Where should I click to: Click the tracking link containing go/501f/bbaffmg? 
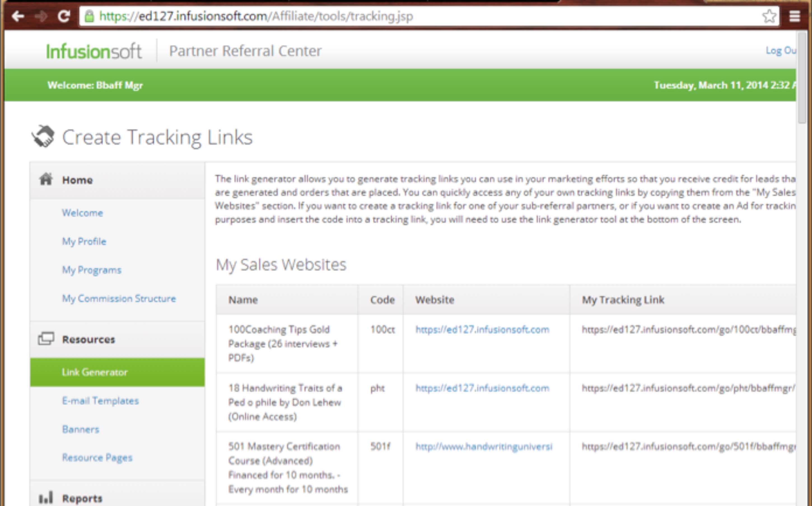[689, 447]
